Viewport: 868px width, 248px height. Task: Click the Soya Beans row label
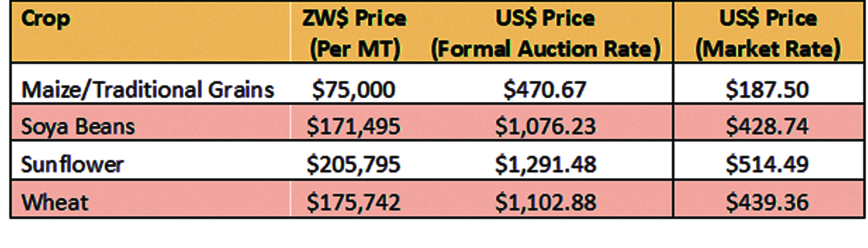(x=78, y=126)
